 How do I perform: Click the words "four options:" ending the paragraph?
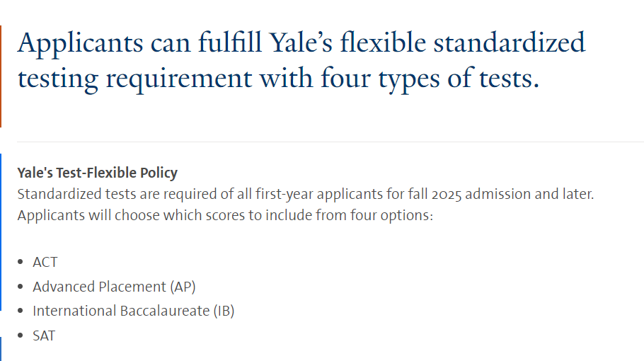coord(392,215)
